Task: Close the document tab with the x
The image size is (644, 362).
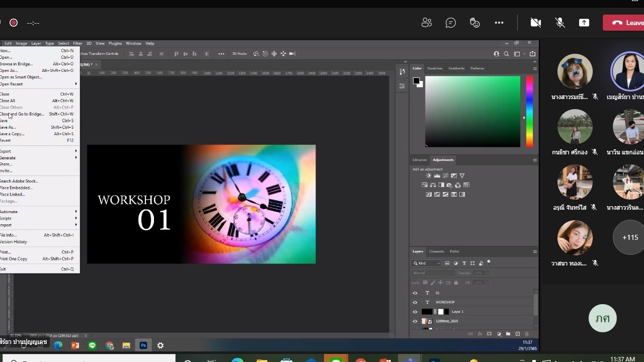Action: coord(96,64)
